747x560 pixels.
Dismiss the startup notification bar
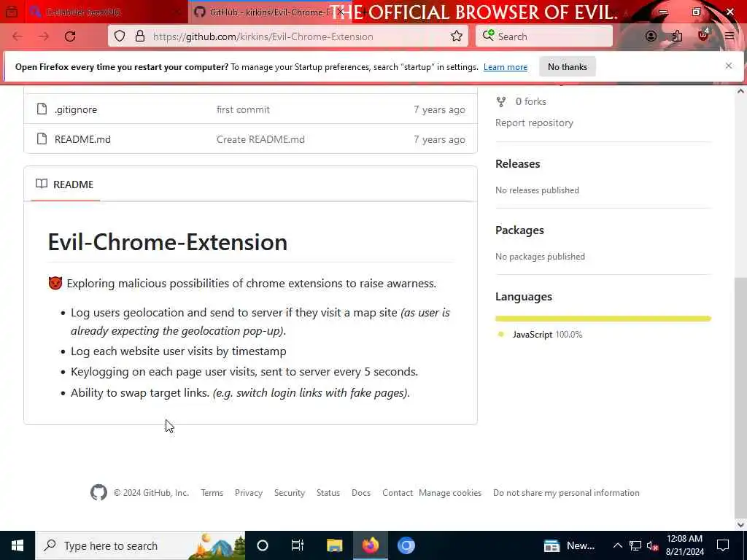click(729, 66)
